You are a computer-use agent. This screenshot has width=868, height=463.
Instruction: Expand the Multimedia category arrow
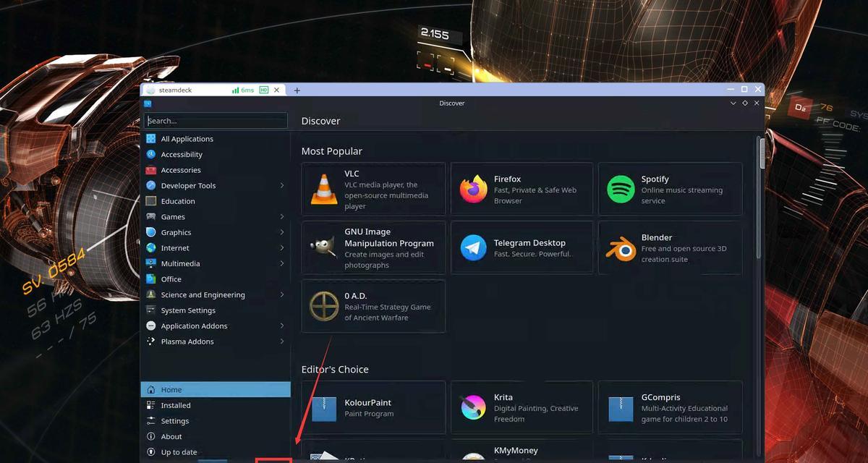point(282,263)
